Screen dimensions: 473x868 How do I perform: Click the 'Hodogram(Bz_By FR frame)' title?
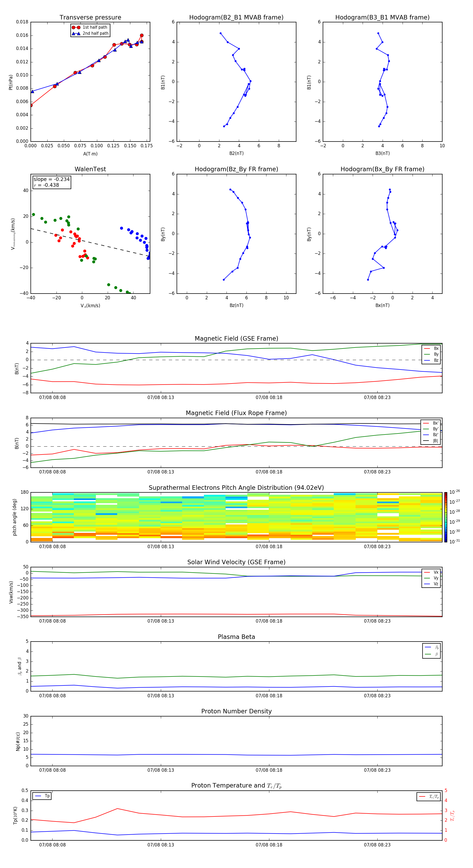pyautogui.click(x=236, y=169)
